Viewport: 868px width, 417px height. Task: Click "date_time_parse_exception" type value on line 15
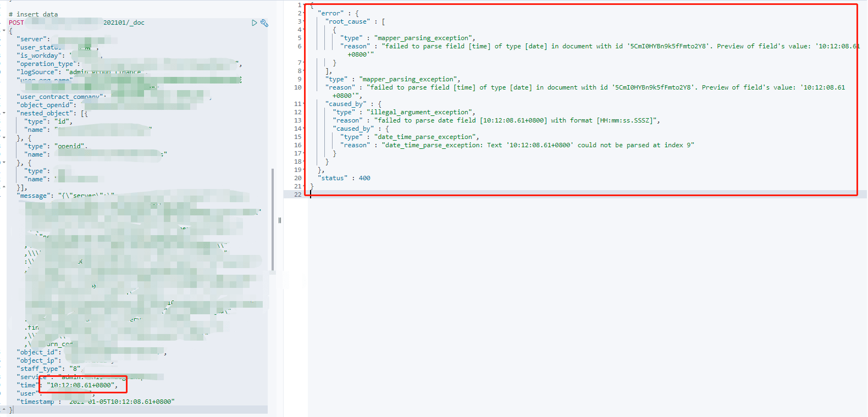[x=425, y=137]
